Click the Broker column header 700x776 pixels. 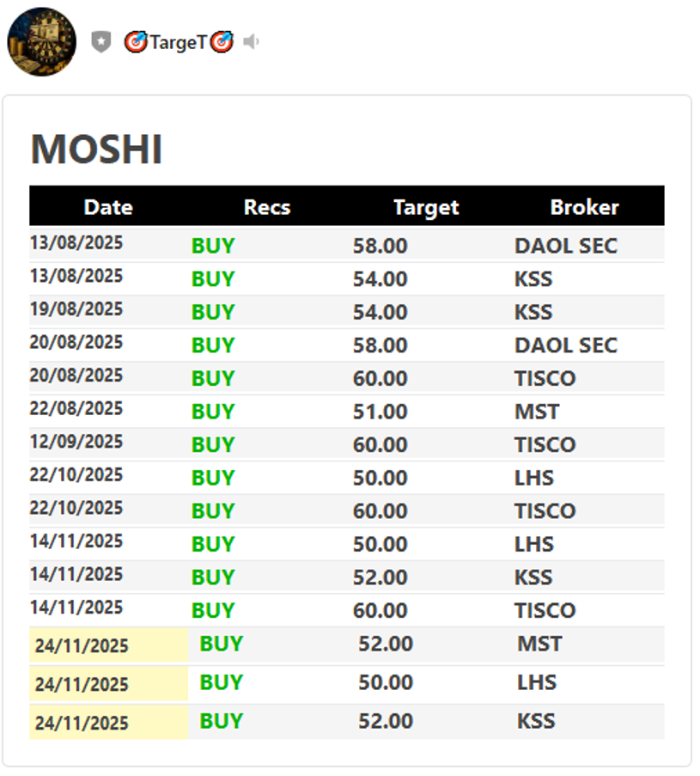click(x=584, y=207)
